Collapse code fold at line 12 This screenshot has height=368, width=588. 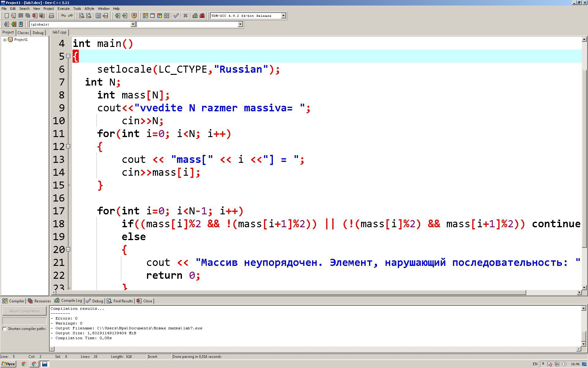pyautogui.click(x=68, y=146)
